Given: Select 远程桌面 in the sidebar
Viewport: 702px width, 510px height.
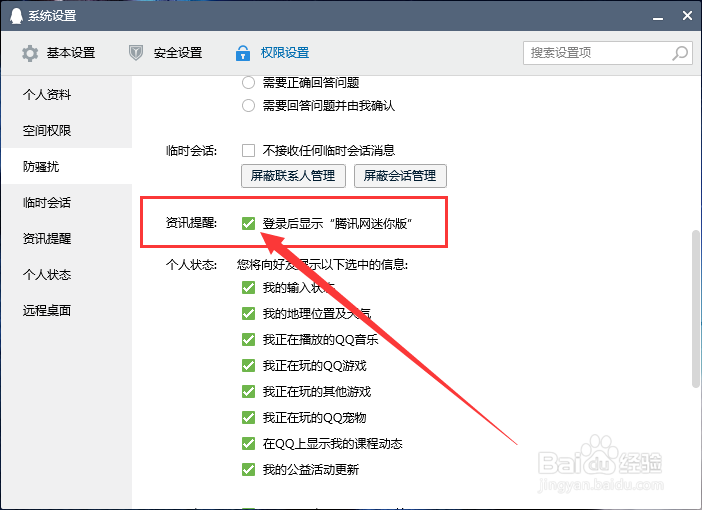Looking at the screenshot, I should pos(67,310).
